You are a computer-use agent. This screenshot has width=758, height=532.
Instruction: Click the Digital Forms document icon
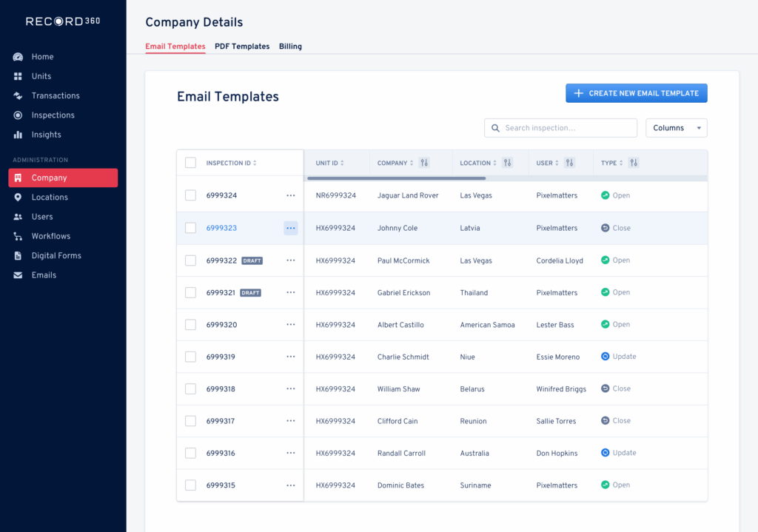tap(18, 255)
